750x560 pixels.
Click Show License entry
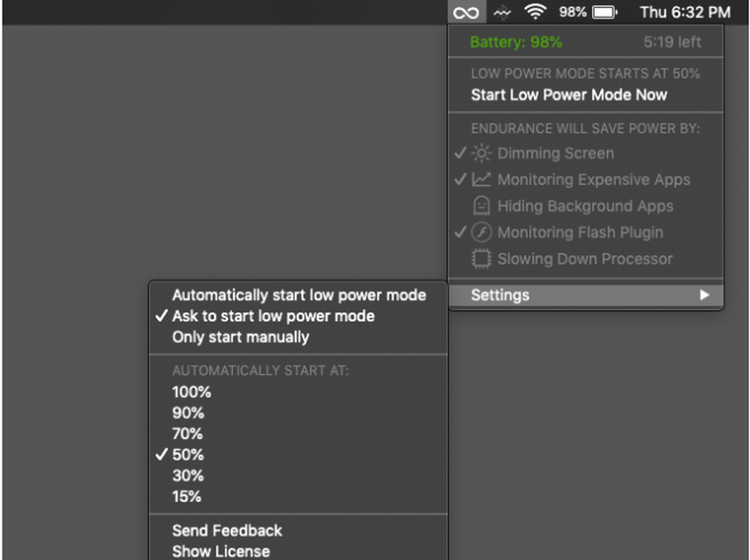(221, 551)
